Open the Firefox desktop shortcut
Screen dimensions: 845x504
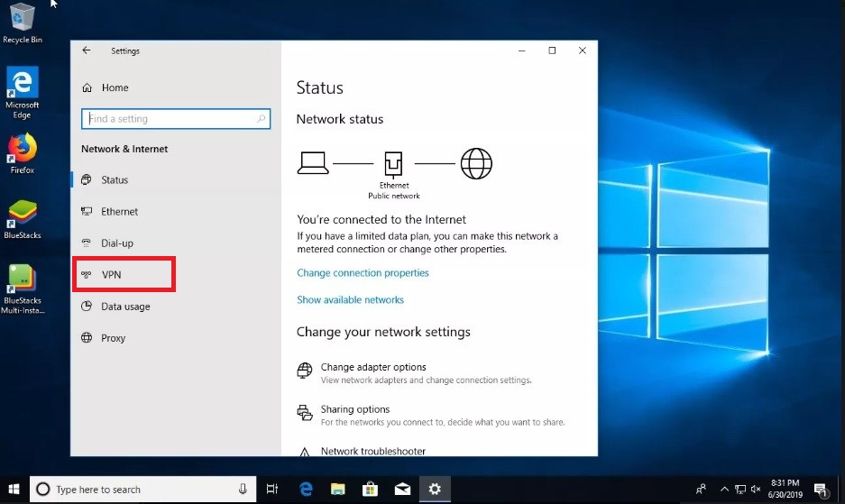(23, 151)
